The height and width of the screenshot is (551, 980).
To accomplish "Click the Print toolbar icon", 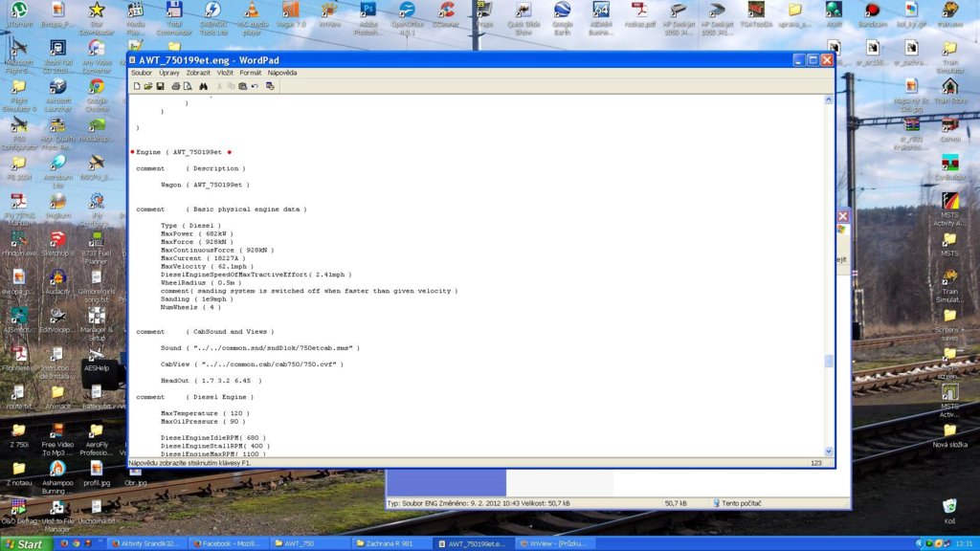I will tap(176, 86).
